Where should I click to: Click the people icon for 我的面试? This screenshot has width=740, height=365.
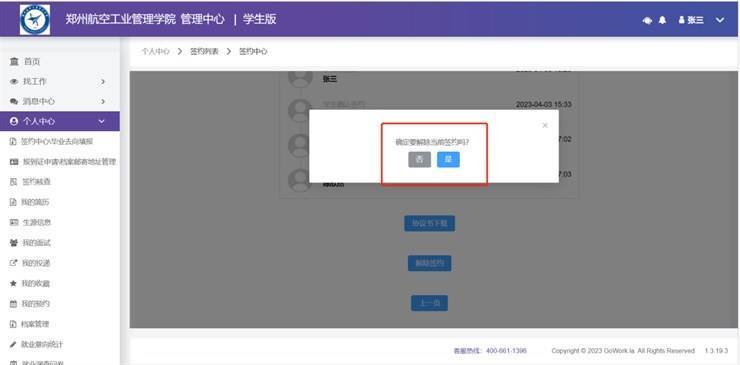click(14, 243)
